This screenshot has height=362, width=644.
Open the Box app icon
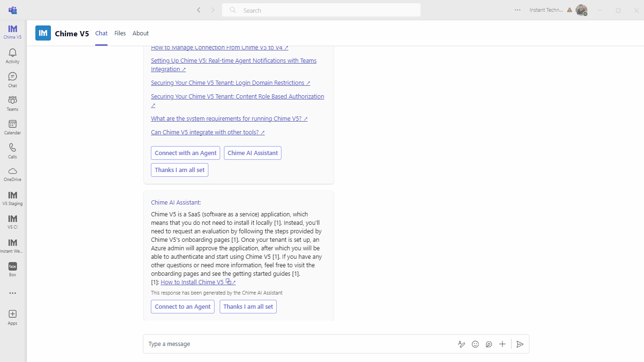13,269
